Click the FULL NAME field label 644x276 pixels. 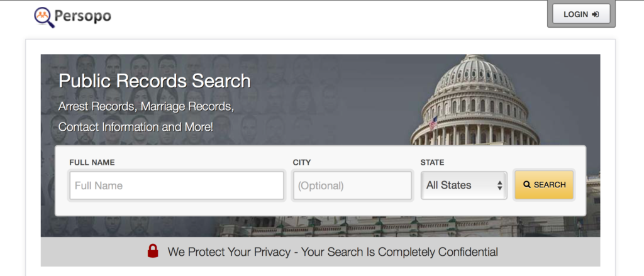[92, 162]
